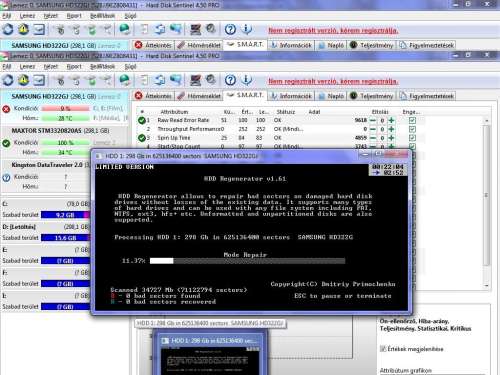
Task: Click the green check icon beside MAXTOR Kondíció 100 %
Action: (6, 143)
